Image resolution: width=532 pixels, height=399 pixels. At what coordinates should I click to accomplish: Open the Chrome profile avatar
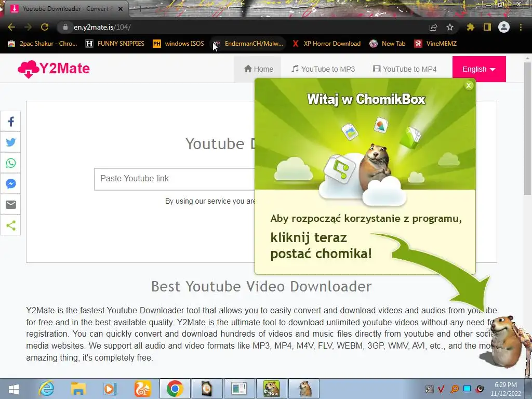click(504, 27)
